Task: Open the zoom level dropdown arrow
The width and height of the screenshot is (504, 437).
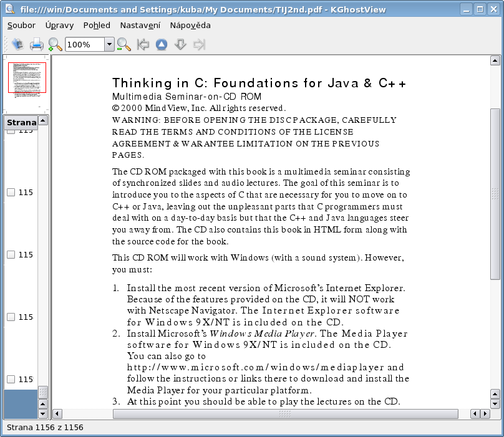Action: (x=109, y=44)
